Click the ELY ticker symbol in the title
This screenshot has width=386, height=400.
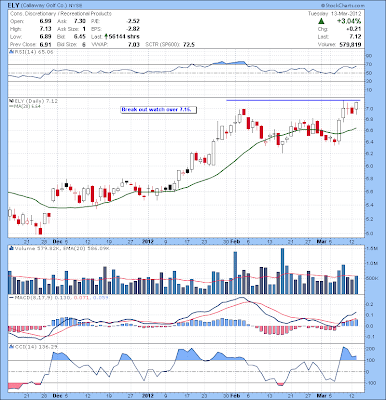[x=14, y=6]
